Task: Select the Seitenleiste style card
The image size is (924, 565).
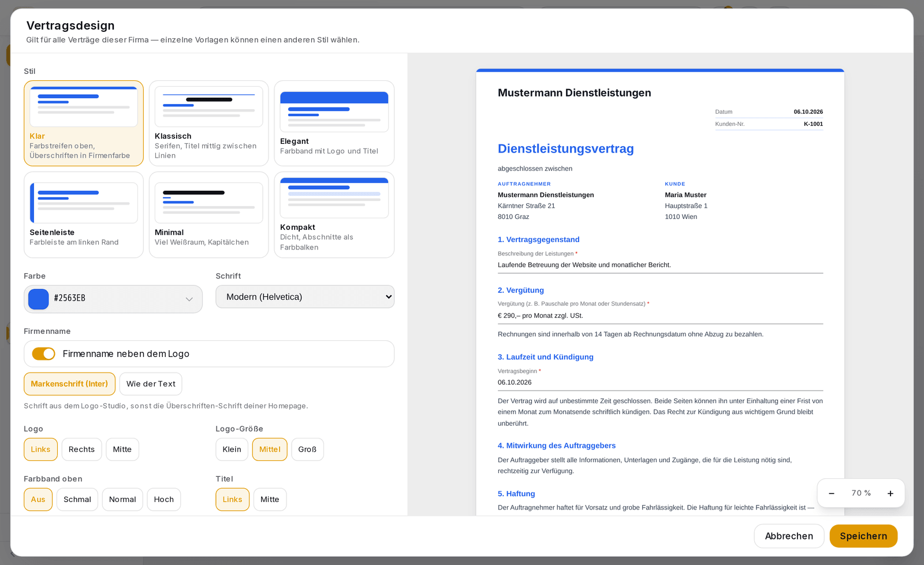Action: [x=84, y=215]
